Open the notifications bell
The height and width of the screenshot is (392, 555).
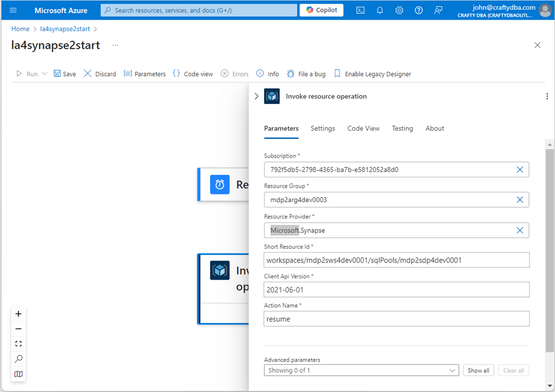[x=380, y=10]
